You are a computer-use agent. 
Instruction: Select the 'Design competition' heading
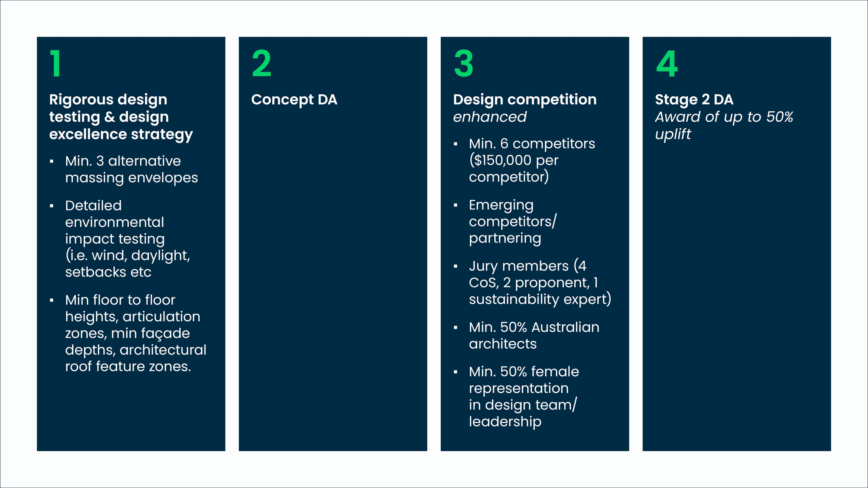pos(525,100)
